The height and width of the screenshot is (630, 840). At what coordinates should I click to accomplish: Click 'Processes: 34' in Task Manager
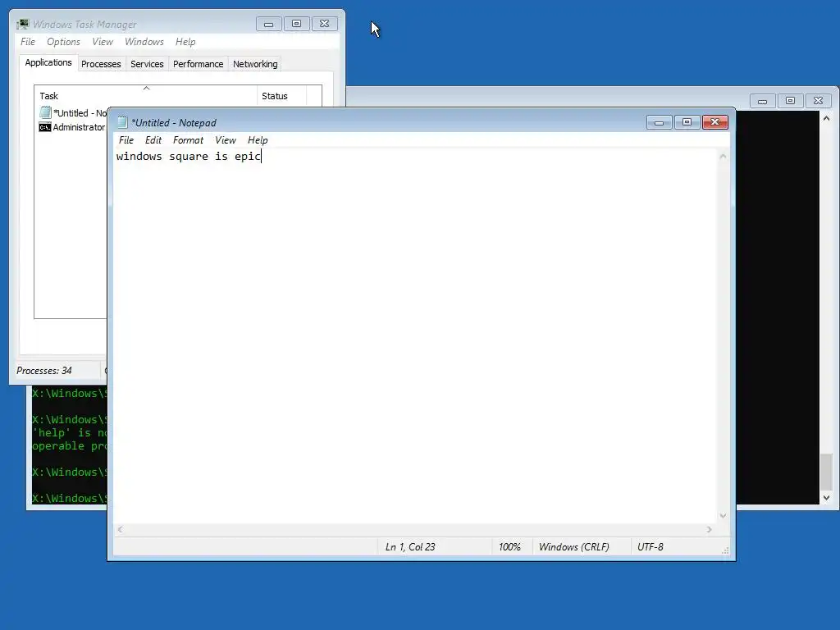(x=44, y=371)
